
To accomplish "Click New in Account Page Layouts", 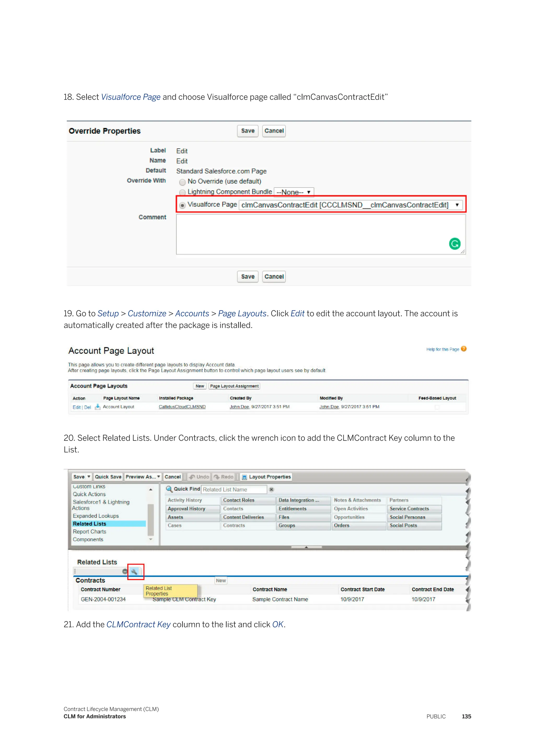I will tap(200, 386).
